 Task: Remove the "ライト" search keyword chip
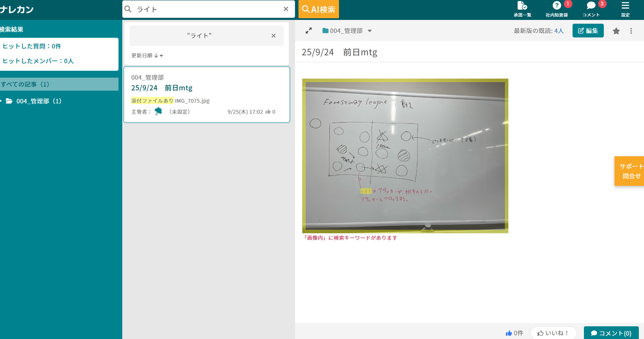pyautogui.click(x=273, y=36)
